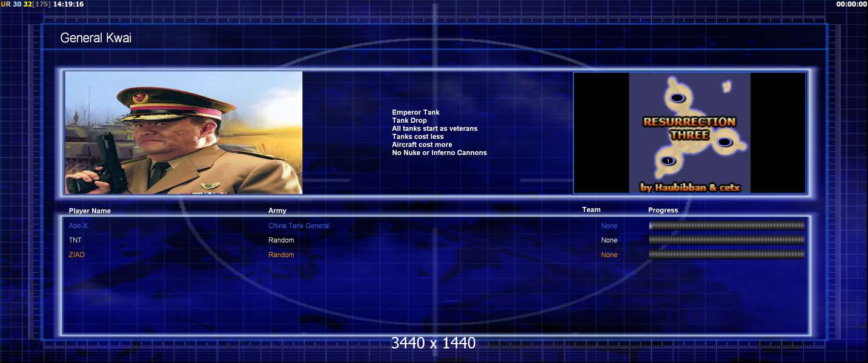Click the 00:00:00 game timer
The width and height of the screenshot is (868, 363).
click(x=852, y=4)
